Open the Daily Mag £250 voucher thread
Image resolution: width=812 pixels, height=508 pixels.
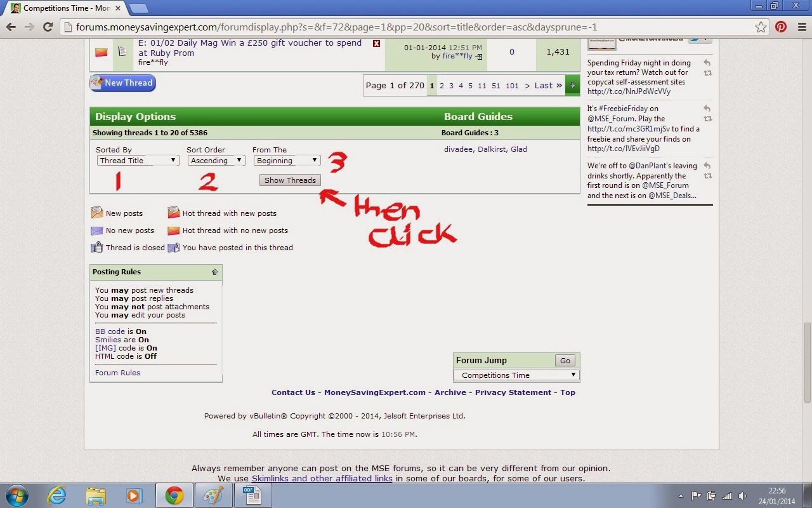(250, 48)
